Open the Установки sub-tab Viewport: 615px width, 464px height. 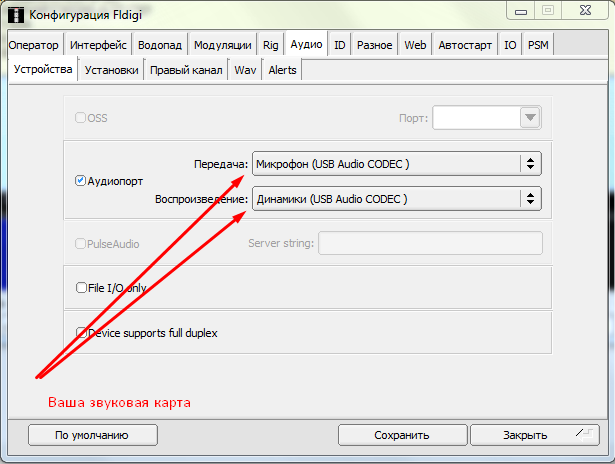pyautogui.click(x=112, y=70)
